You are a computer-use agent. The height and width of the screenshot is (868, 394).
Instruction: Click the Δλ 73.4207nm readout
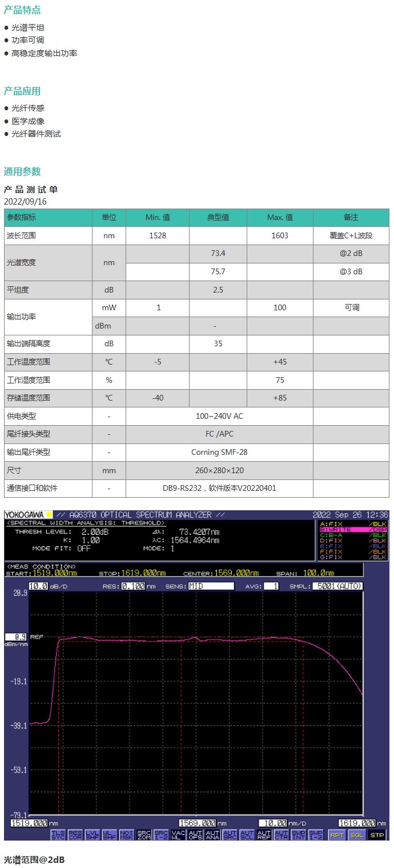[x=199, y=531]
